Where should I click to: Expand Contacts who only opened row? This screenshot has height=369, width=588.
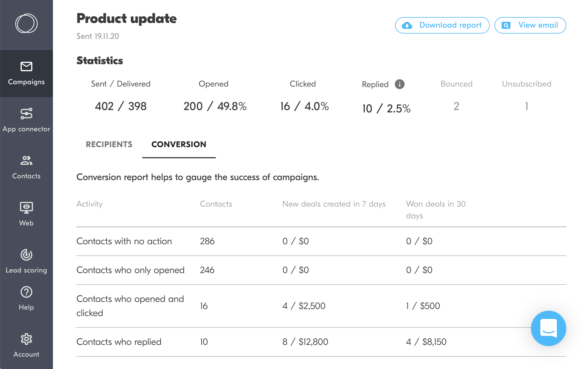tap(131, 270)
